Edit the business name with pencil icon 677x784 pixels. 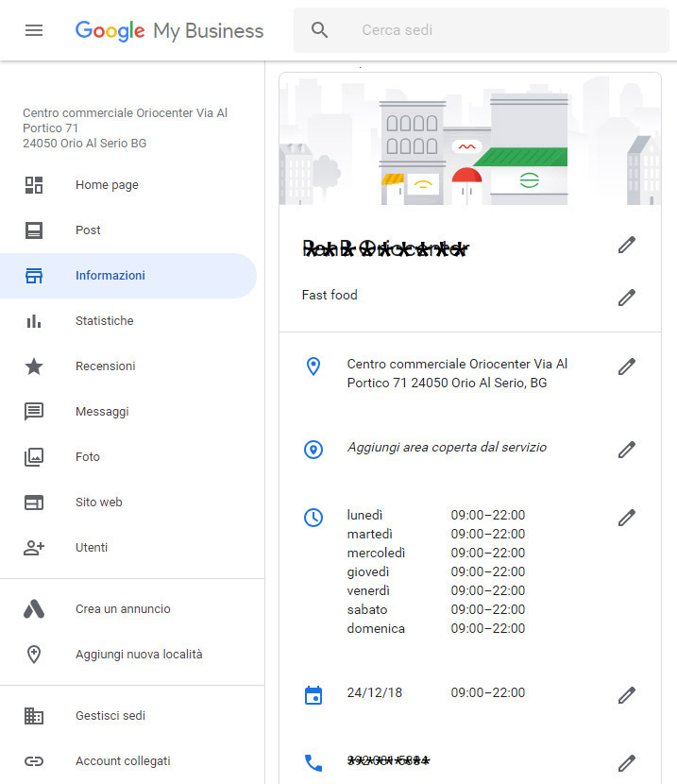click(627, 245)
